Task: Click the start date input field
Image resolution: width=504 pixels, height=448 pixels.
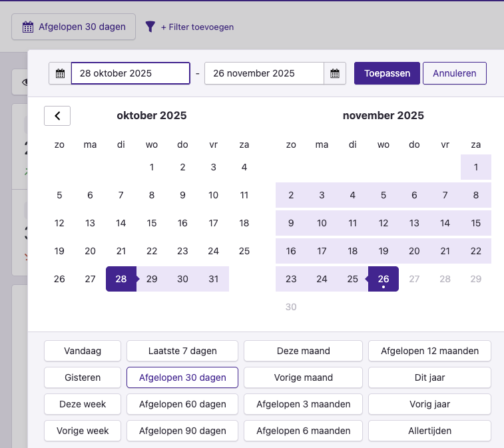Action: click(130, 73)
